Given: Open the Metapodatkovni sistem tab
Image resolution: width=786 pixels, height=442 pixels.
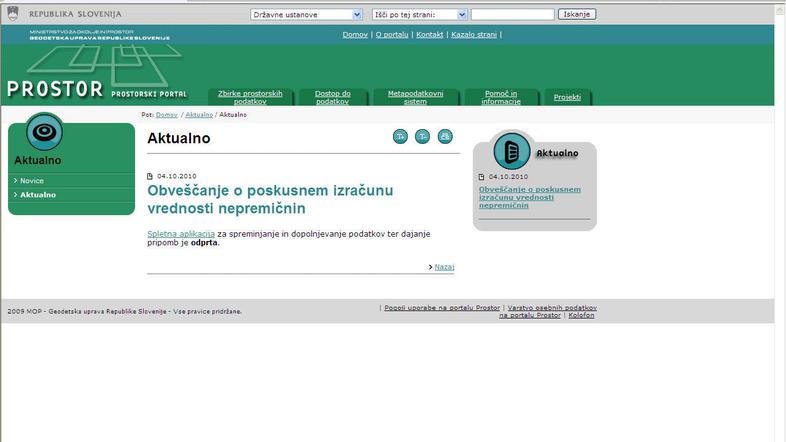Looking at the screenshot, I should (416, 97).
